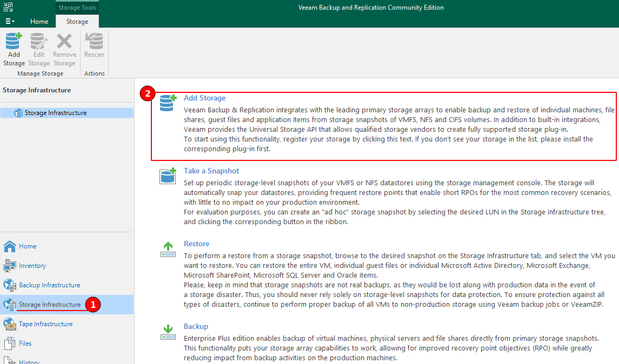This screenshot has width=619, height=364.
Task: Click the Add Storage database icon in content
Action: pos(168,103)
